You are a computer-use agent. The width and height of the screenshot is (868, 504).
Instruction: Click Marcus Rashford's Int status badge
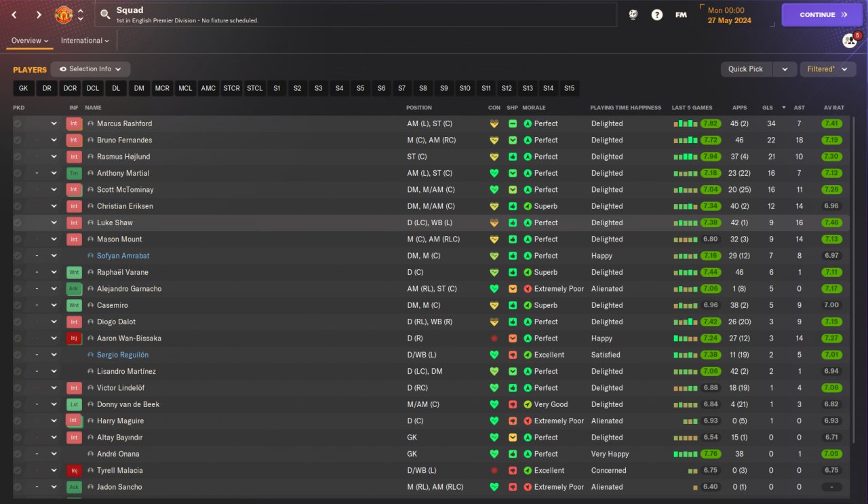click(74, 123)
